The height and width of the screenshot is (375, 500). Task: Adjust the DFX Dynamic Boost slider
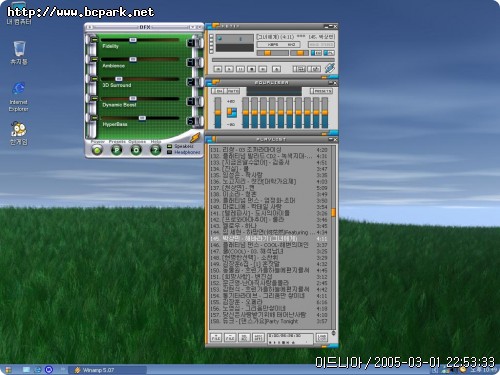click(140, 99)
